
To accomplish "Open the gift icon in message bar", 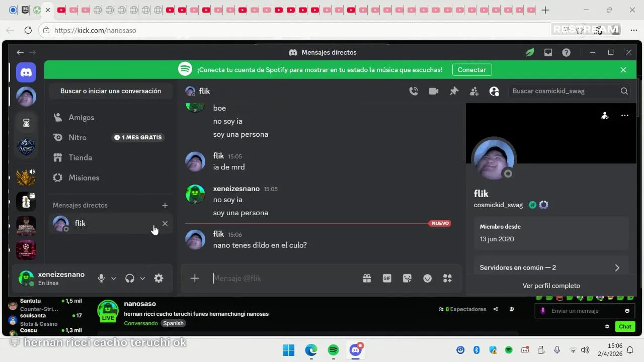I will (367, 279).
